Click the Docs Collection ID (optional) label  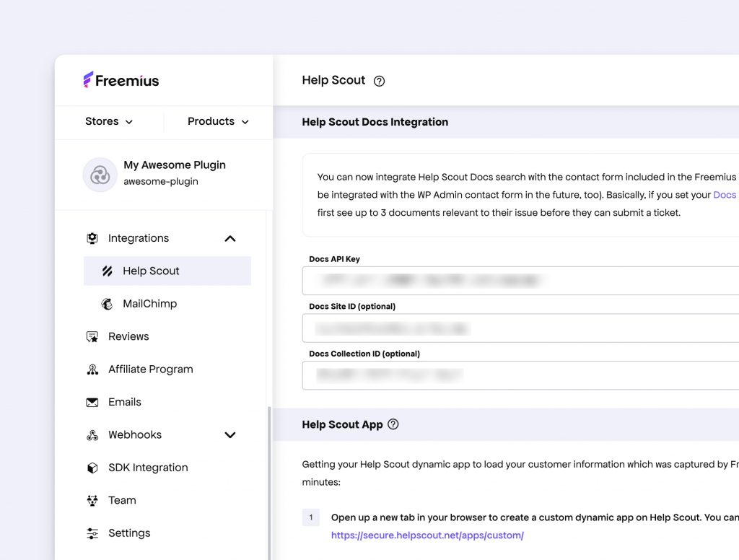[364, 354]
